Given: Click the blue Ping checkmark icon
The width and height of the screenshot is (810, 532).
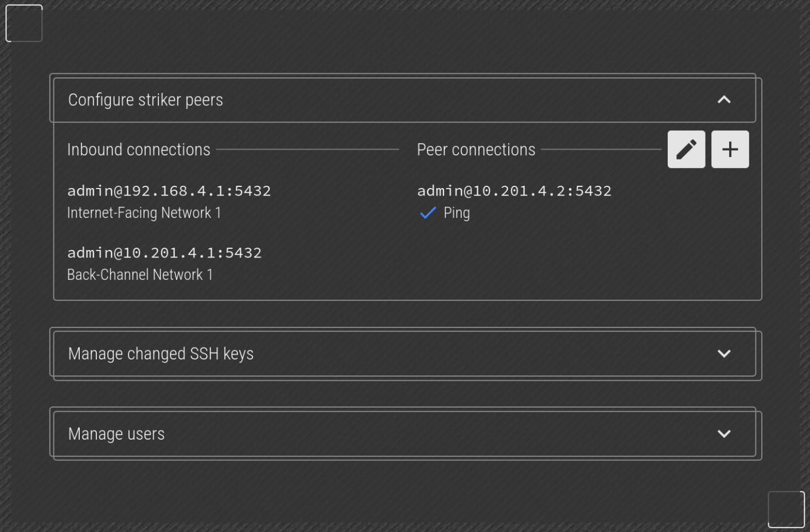Looking at the screenshot, I should point(428,213).
